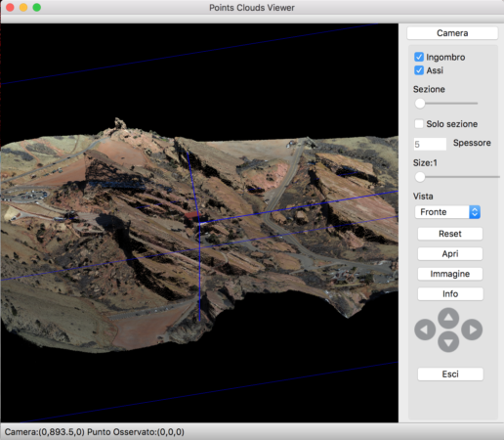Viewport: 504px width, 440px height.
Task: Click the Immagine button
Action: (x=450, y=274)
